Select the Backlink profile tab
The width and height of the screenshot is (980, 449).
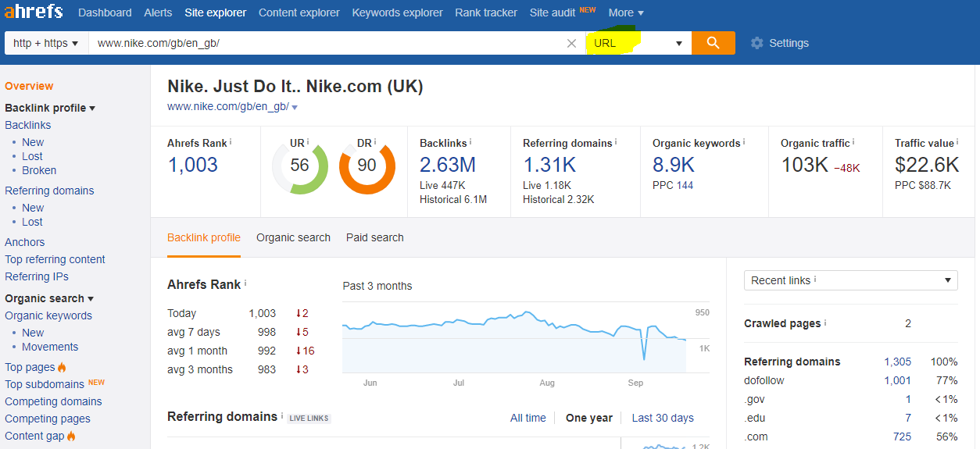(x=204, y=237)
